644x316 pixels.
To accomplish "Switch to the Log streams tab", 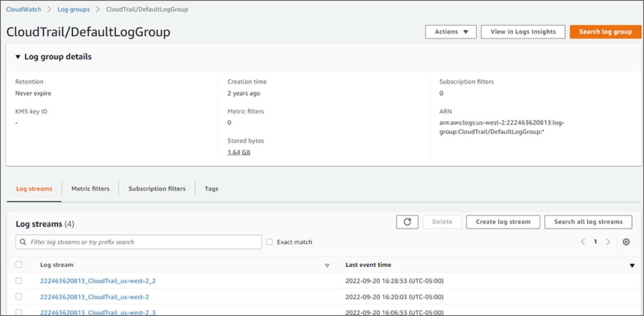I will 34,189.
